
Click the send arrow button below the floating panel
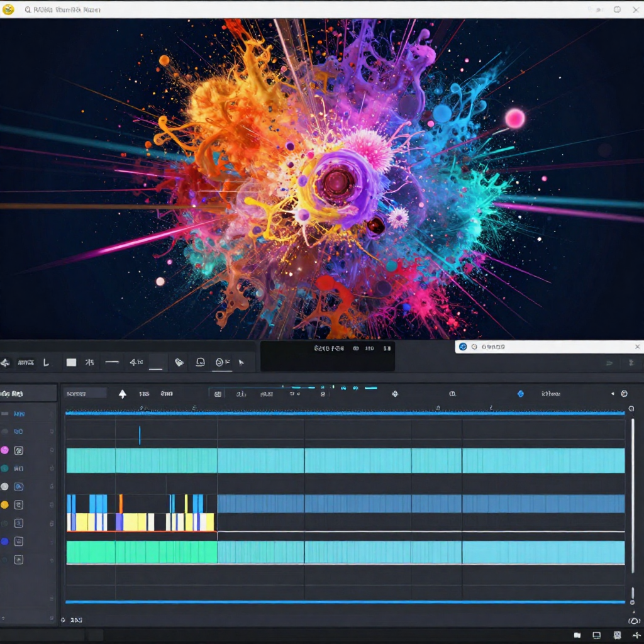pyautogui.click(x=609, y=363)
